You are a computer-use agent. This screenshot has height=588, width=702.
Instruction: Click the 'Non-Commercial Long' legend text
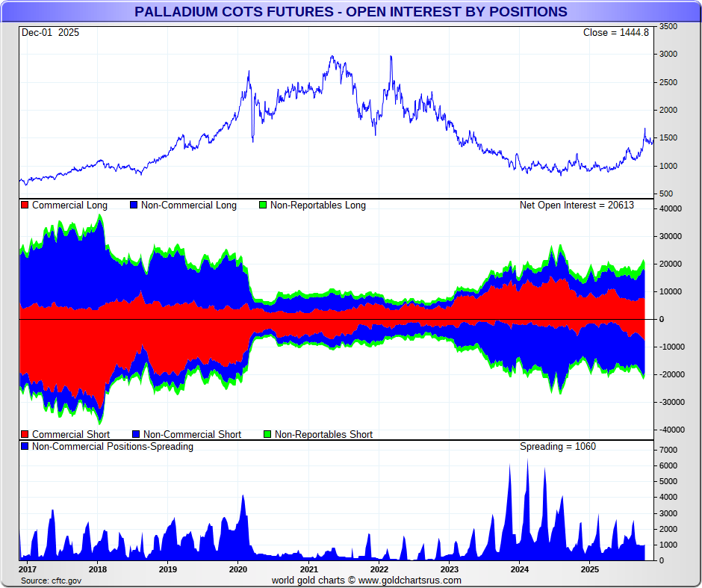pyautogui.click(x=188, y=205)
